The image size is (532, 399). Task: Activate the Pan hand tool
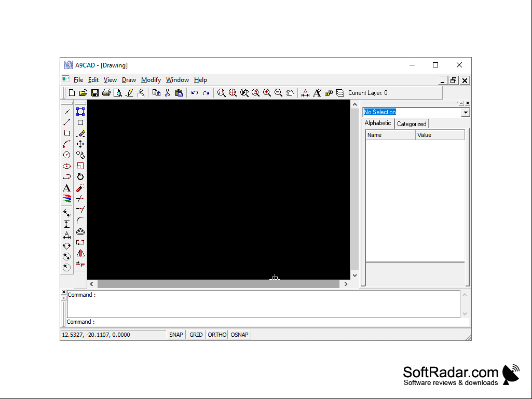(290, 93)
